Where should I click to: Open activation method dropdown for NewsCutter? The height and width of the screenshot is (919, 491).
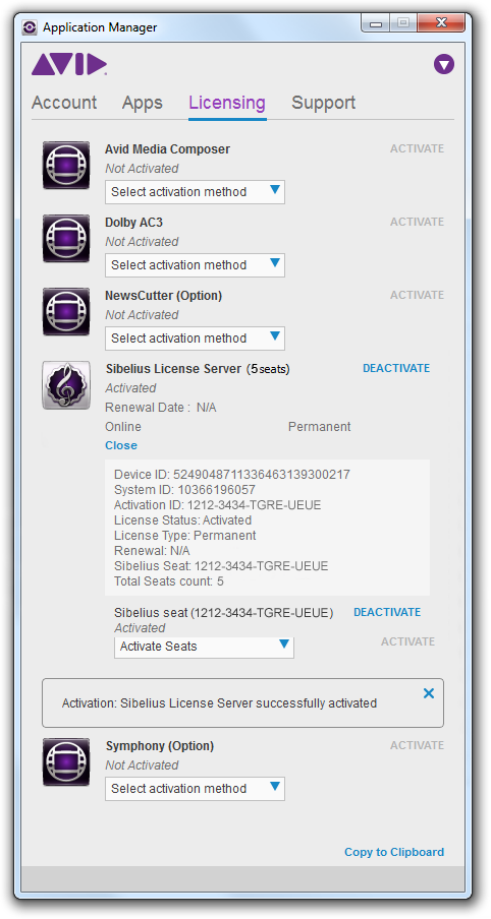click(195, 338)
